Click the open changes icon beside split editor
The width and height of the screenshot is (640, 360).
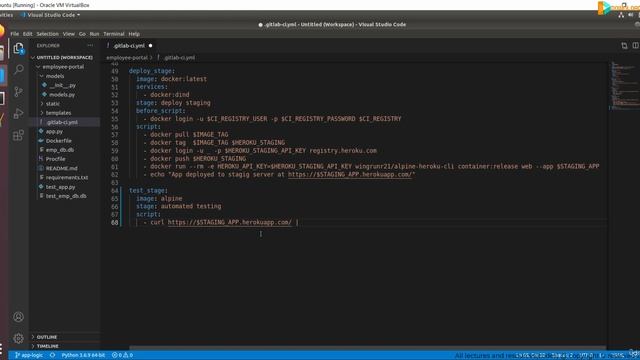pos(624,46)
